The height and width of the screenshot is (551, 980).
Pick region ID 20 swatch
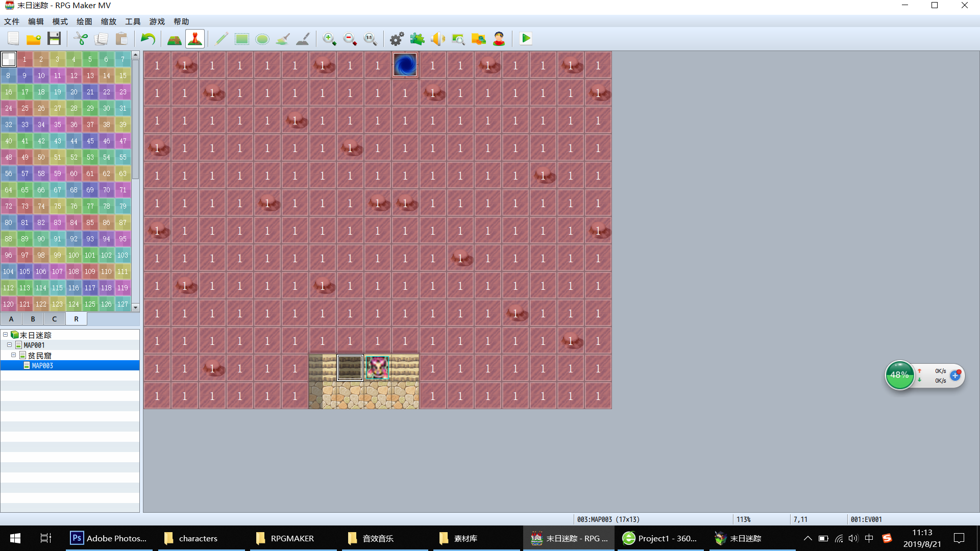pos(74,92)
